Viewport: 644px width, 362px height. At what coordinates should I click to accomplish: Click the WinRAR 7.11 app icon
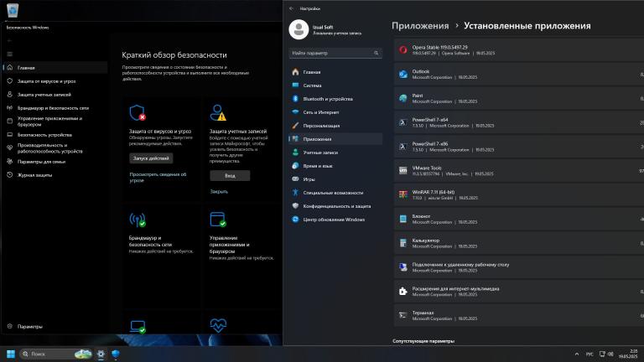402,194
